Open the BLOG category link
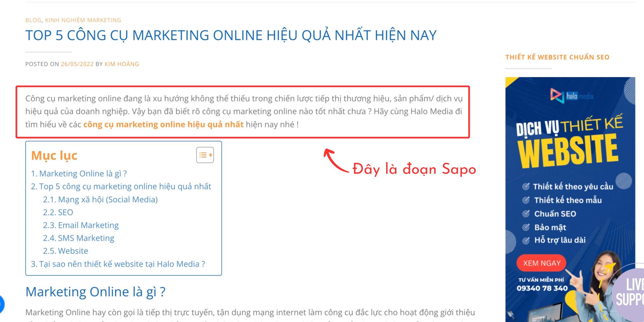 tap(33, 20)
